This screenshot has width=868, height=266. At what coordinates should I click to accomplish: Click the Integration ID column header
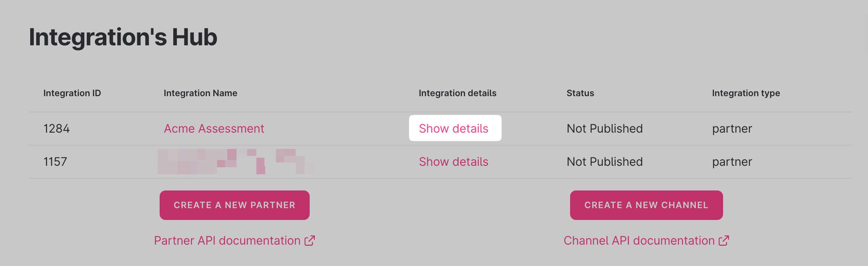pos(72,93)
